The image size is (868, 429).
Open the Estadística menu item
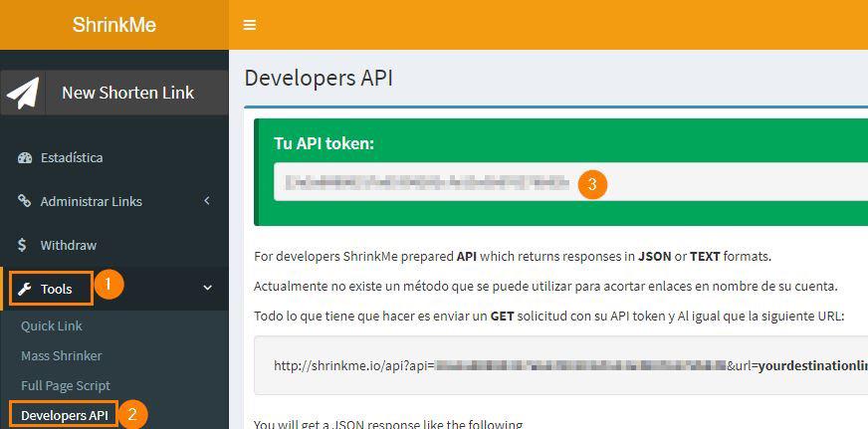(114, 157)
